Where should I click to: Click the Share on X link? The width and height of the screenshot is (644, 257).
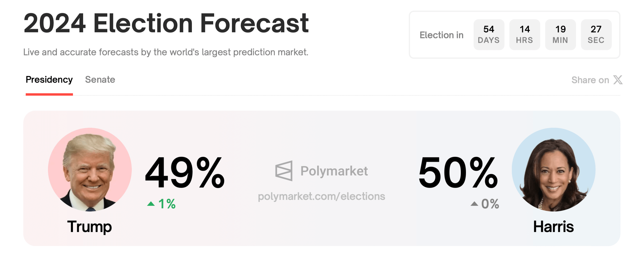pyautogui.click(x=597, y=80)
